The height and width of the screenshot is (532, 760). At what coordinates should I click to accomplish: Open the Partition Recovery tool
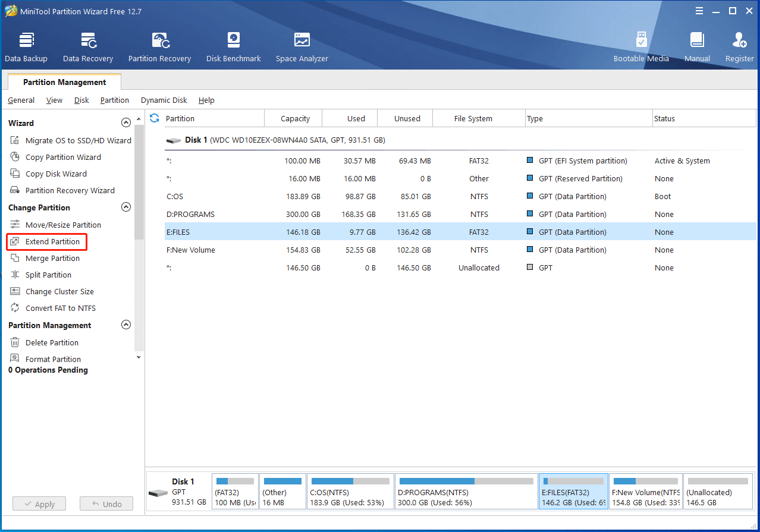[159, 47]
